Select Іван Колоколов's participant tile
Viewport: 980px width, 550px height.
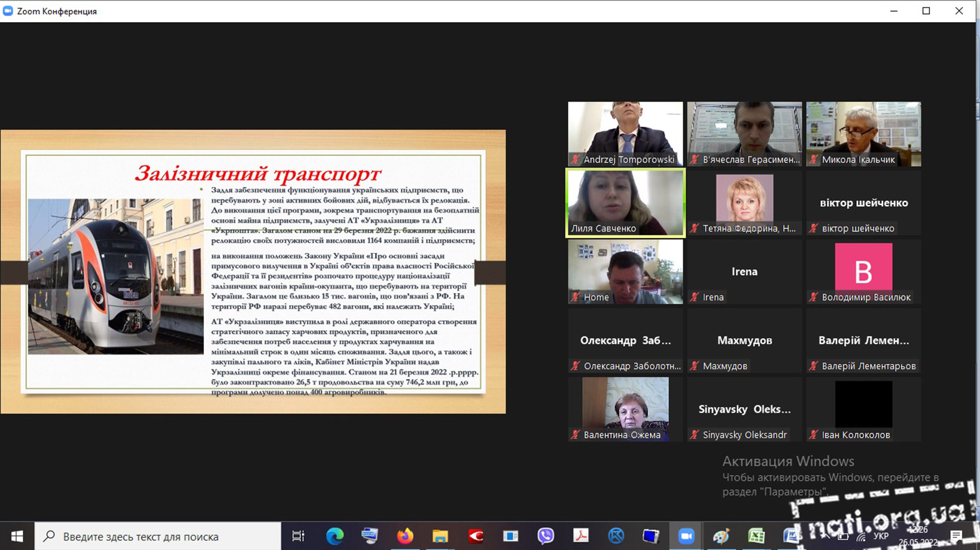[863, 409]
